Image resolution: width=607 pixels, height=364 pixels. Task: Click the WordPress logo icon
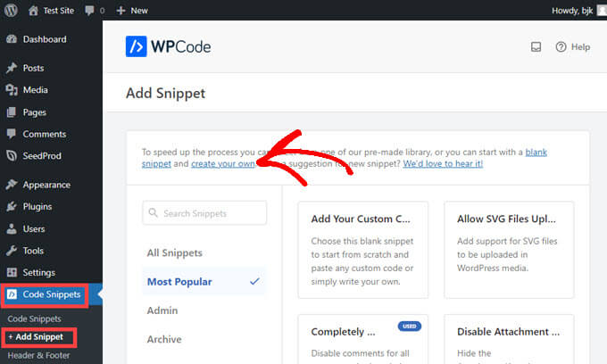12,10
